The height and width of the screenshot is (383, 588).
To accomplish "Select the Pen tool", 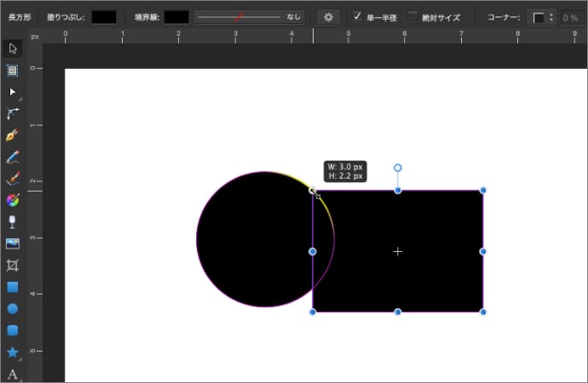I will pos(13,135).
